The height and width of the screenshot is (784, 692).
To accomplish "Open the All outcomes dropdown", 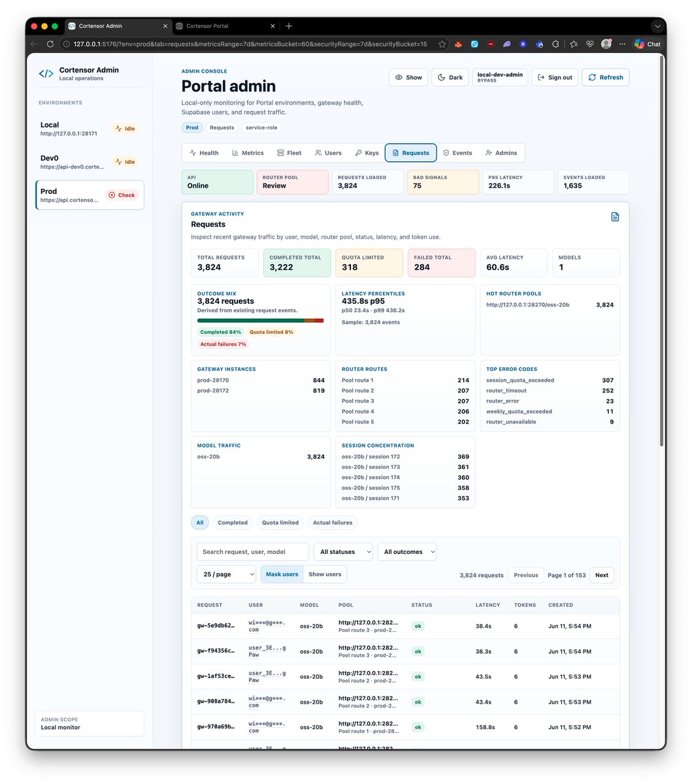I will 406,552.
